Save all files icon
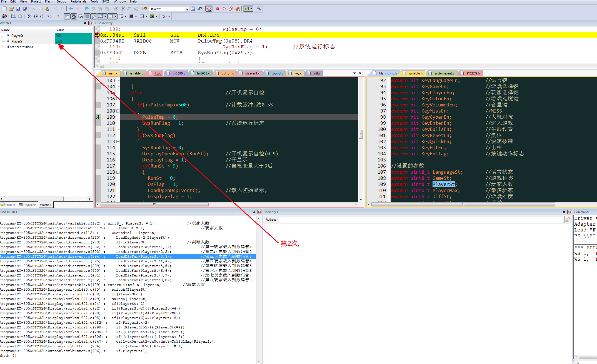This screenshot has height=364, width=597. pyautogui.click(x=25, y=9)
